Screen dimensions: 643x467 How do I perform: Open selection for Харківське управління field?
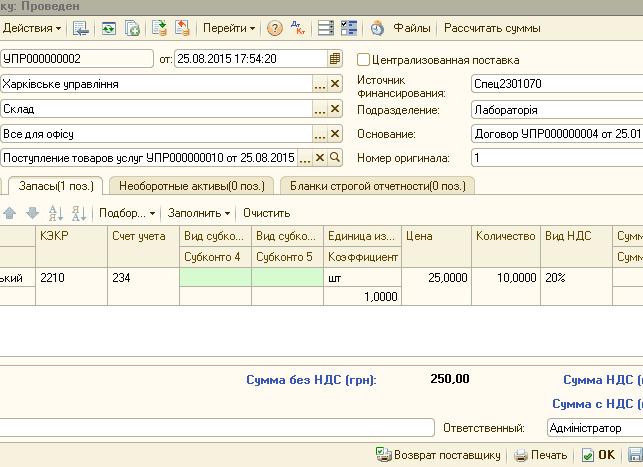click(x=319, y=84)
